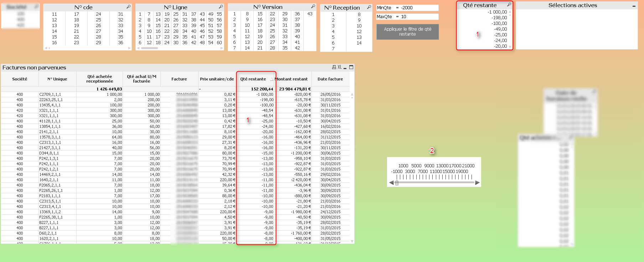The width and height of the screenshot is (644, 262).
Task: Click the slider's right arrow button
Action: (477, 183)
